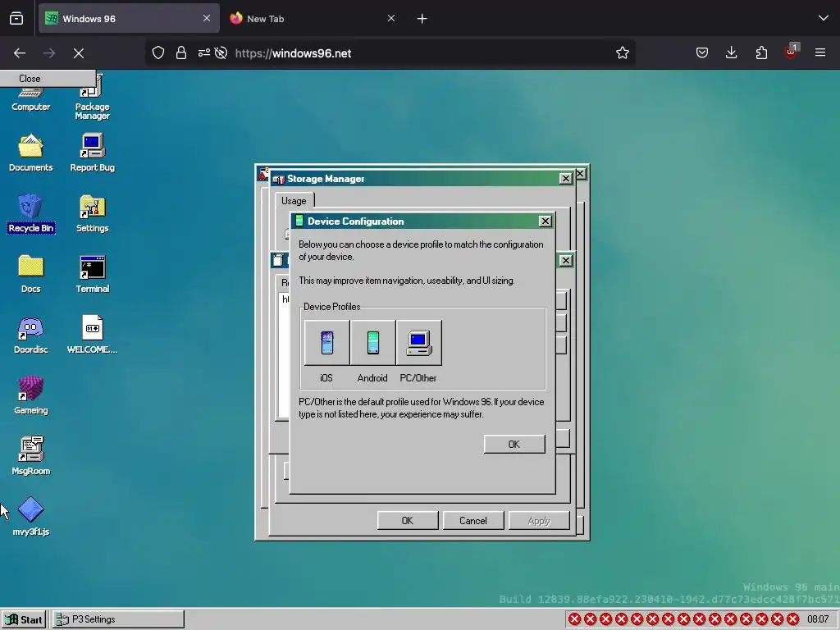This screenshot has width=840, height=630.
Task: Launch the Gameing desktop shortcut
Action: (x=30, y=395)
